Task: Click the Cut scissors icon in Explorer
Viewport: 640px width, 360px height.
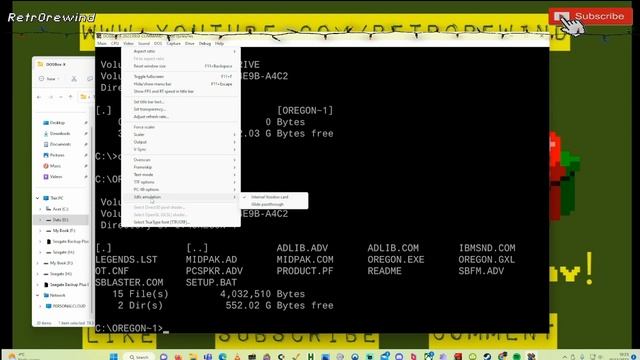Action: tap(74, 79)
